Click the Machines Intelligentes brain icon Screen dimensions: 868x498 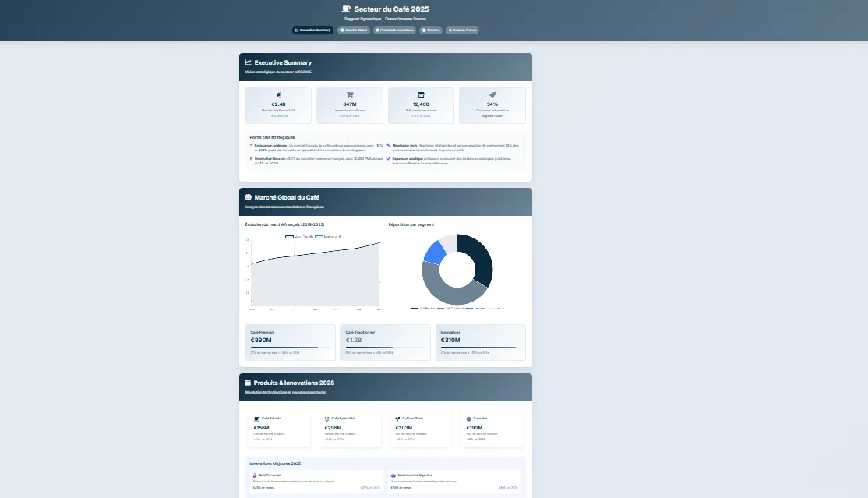point(393,475)
